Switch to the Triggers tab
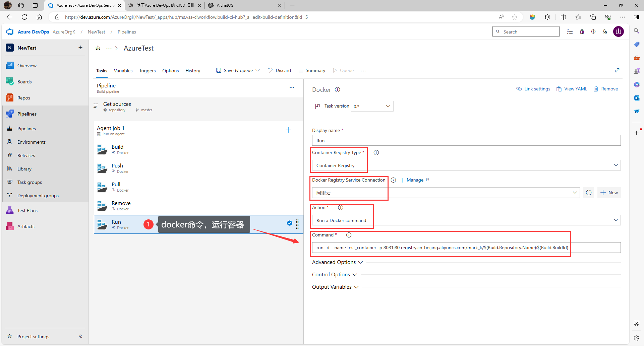 coord(148,71)
